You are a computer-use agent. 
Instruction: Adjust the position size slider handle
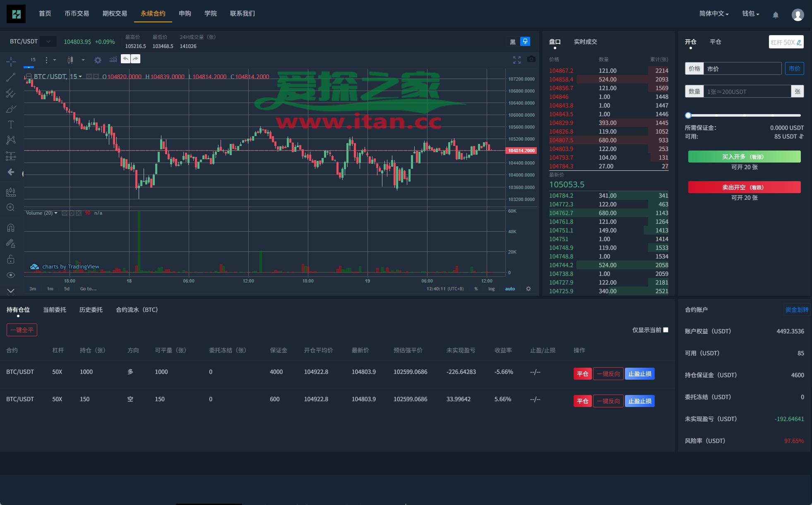click(688, 115)
